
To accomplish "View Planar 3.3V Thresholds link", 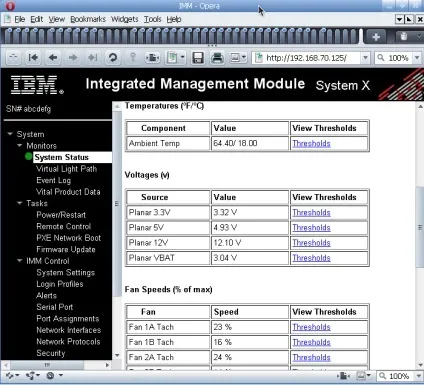I will point(311,213).
